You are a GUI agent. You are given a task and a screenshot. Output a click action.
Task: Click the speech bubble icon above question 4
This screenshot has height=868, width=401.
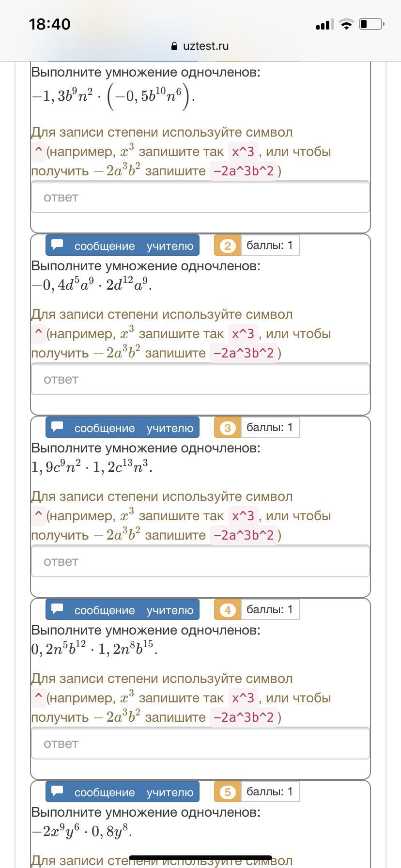(58, 609)
